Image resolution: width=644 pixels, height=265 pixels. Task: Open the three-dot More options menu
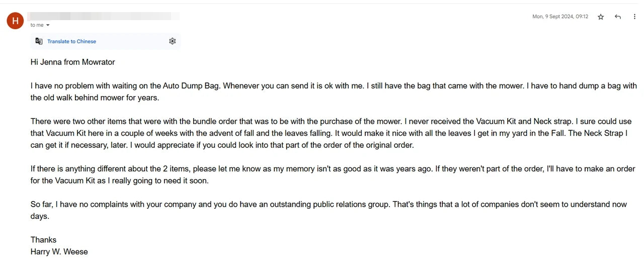[634, 17]
